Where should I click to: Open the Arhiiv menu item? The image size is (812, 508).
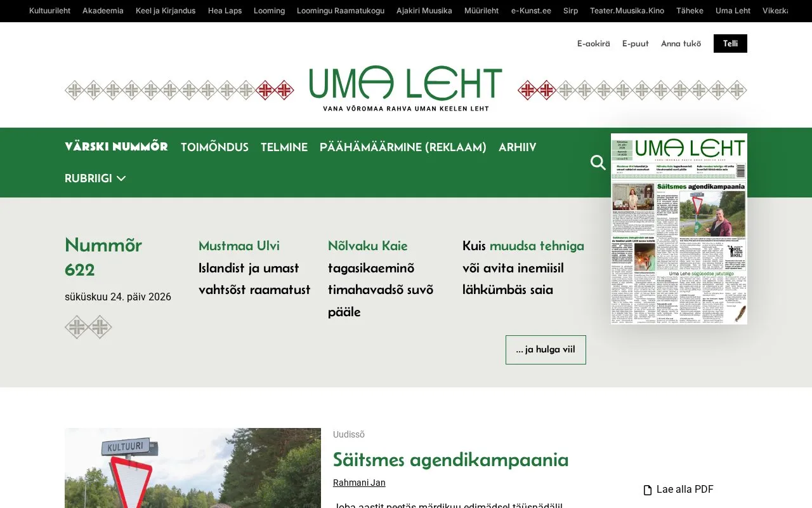518,147
